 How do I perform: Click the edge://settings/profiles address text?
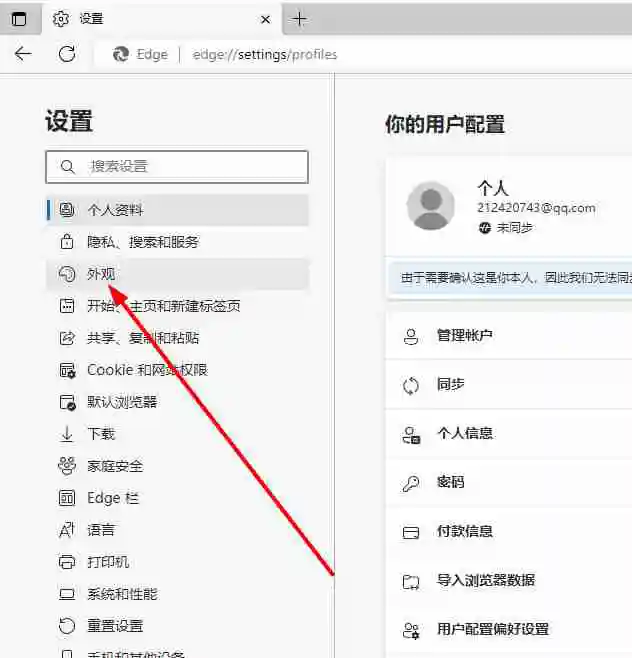point(264,55)
